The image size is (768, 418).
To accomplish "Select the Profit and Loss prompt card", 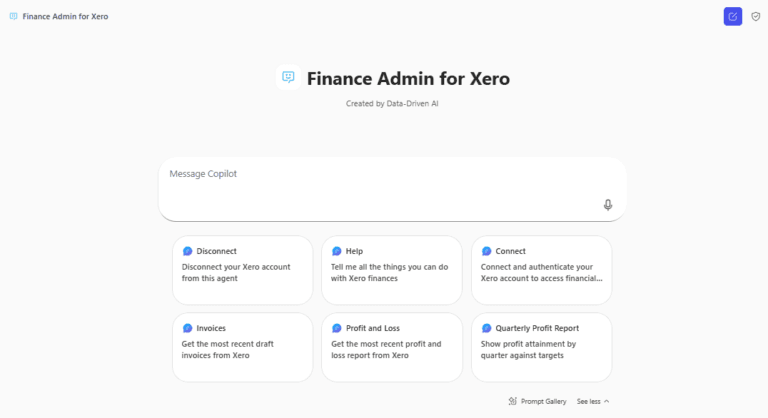I will click(391, 347).
